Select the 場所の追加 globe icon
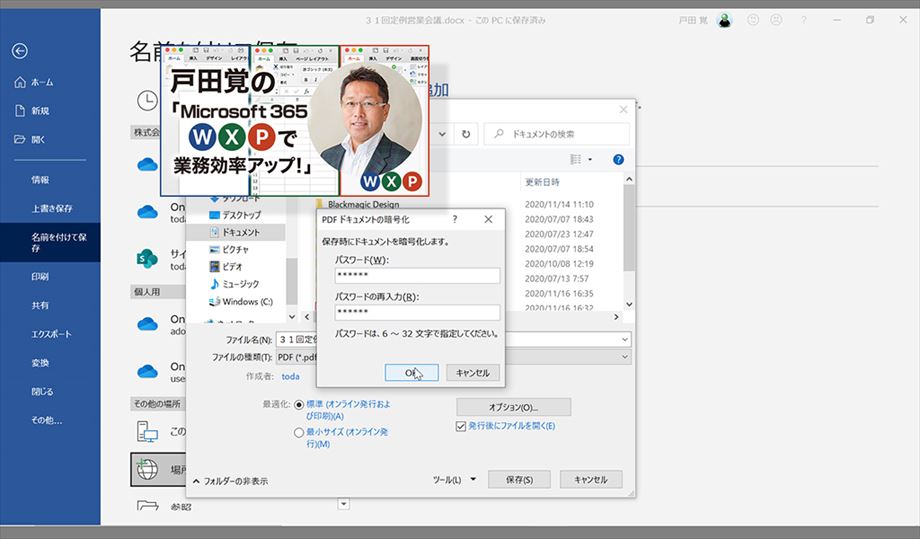Screen dimensions: 920x539 tap(147, 469)
